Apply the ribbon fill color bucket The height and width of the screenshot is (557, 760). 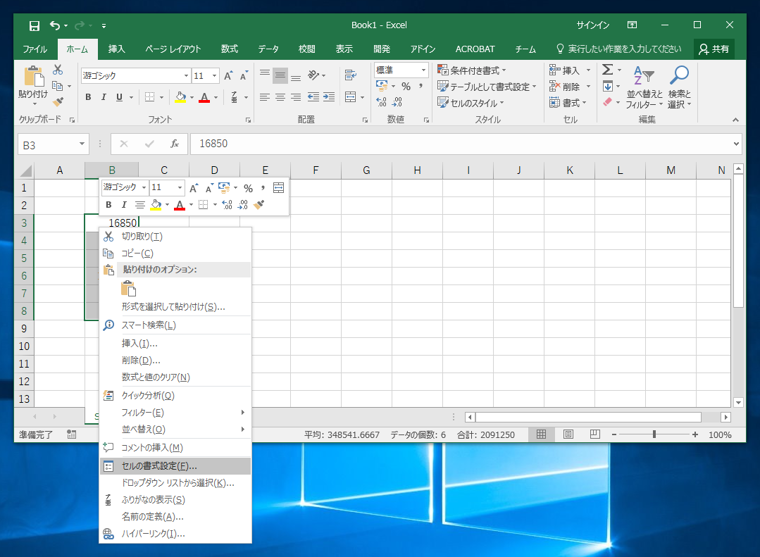[x=180, y=97]
